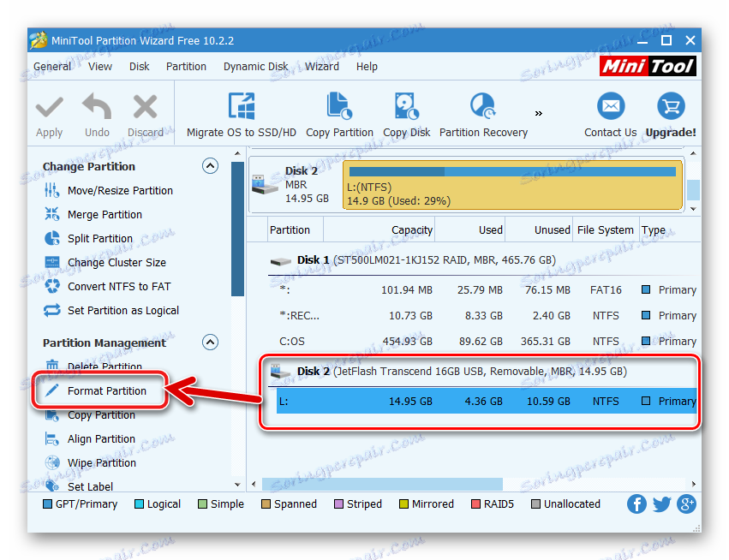Choose Wipe Partition action
The image size is (729, 560).
point(91,463)
